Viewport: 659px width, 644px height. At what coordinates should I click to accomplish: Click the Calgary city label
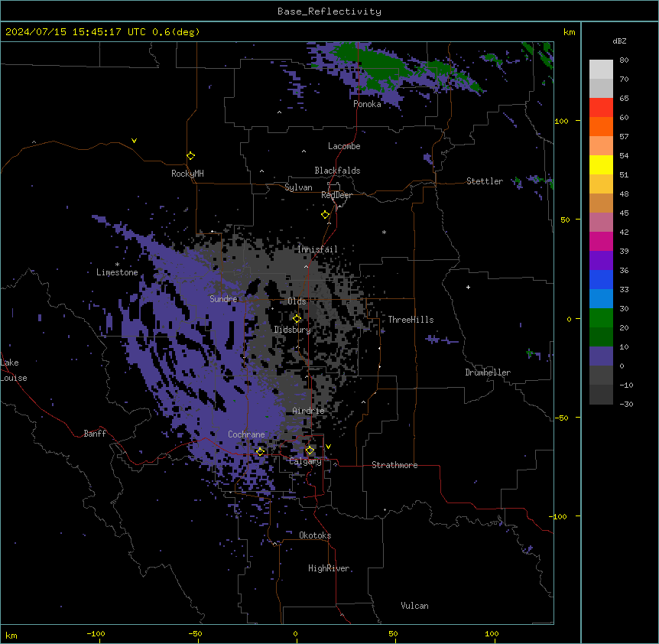[x=305, y=461]
